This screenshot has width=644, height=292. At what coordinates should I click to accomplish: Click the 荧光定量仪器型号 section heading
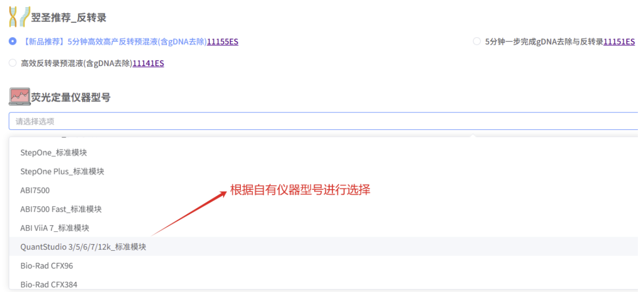point(71,97)
